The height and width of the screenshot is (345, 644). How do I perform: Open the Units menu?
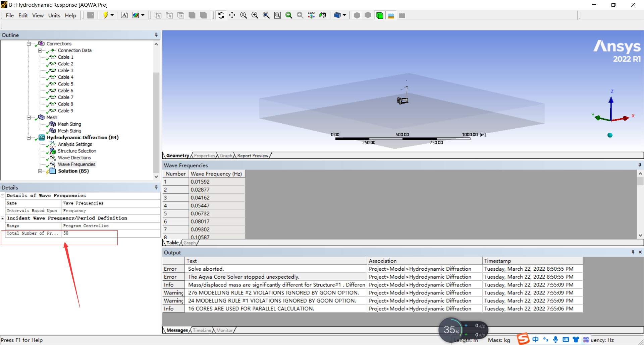54,15
